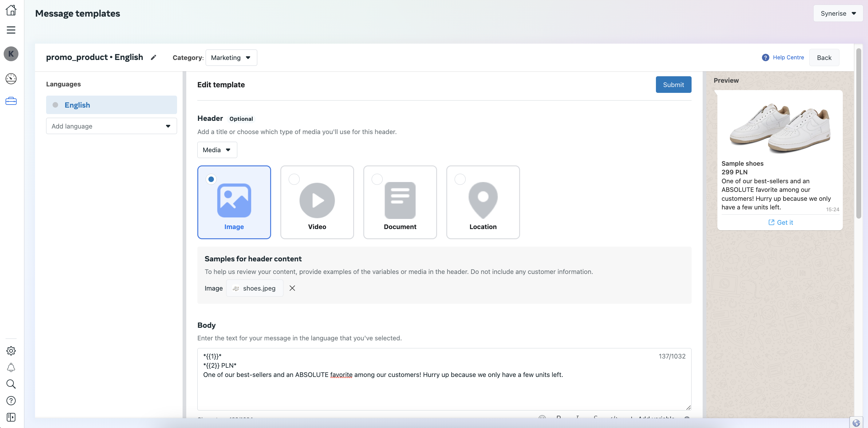This screenshot has width=868, height=428.
Task: Choose the Location header radio option
Action: (460, 179)
